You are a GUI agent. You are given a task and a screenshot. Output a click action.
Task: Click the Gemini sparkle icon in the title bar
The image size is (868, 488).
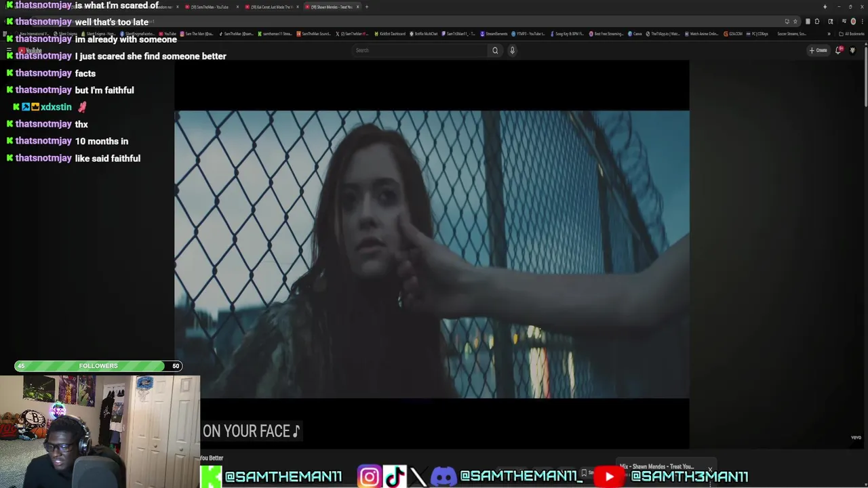coord(825,7)
